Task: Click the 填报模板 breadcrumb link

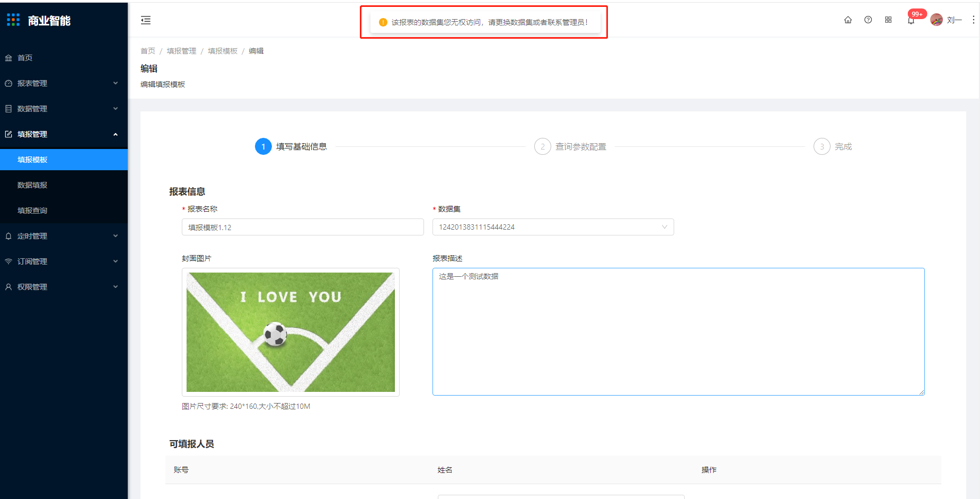Action: pos(223,51)
